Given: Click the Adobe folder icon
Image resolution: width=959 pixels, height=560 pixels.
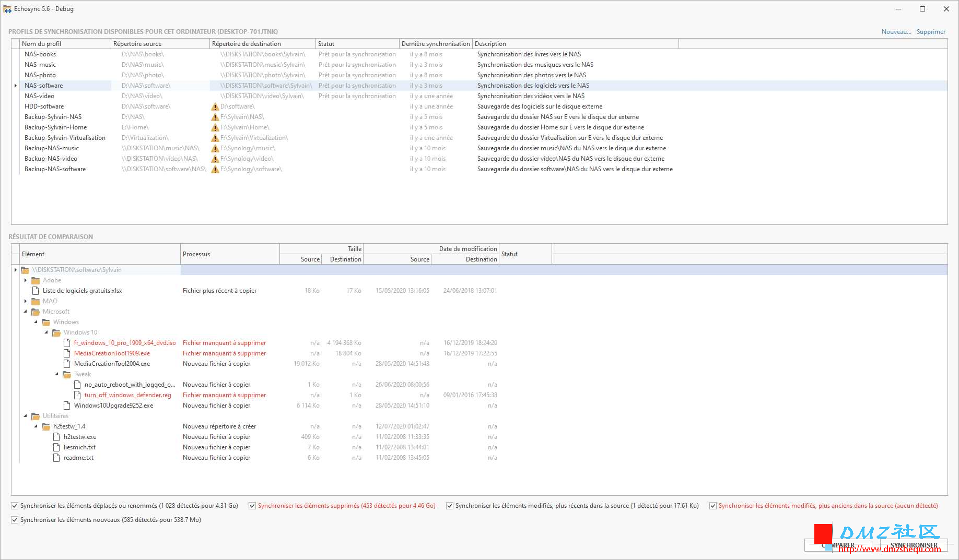Looking at the screenshot, I should coord(36,280).
